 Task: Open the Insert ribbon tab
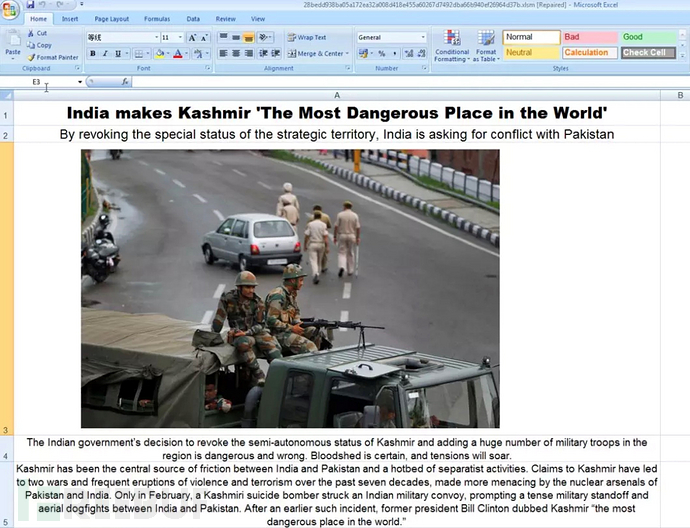(x=70, y=19)
